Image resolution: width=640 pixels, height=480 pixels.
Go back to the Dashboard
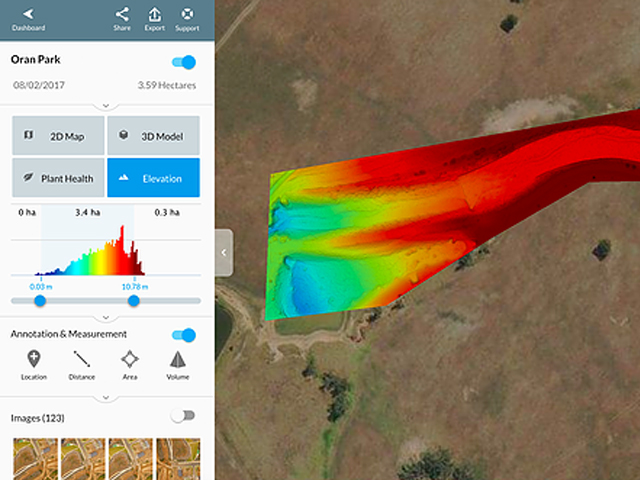[28, 18]
